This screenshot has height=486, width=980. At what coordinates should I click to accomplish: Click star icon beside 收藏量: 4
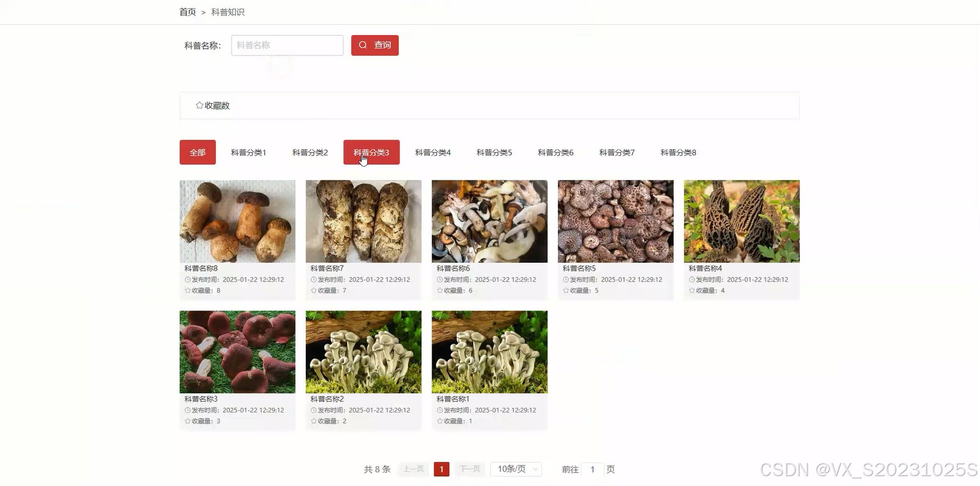coord(692,290)
